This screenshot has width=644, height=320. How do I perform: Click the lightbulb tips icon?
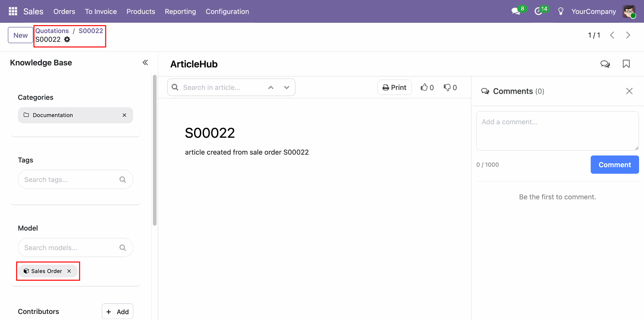coord(560,11)
